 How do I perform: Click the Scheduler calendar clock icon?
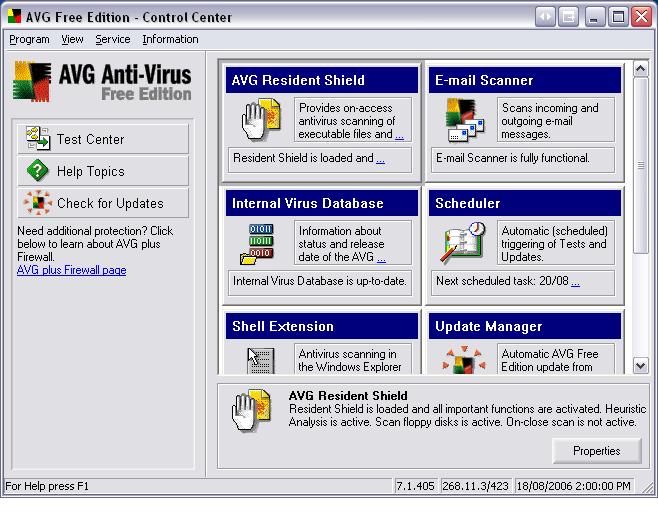461,243
